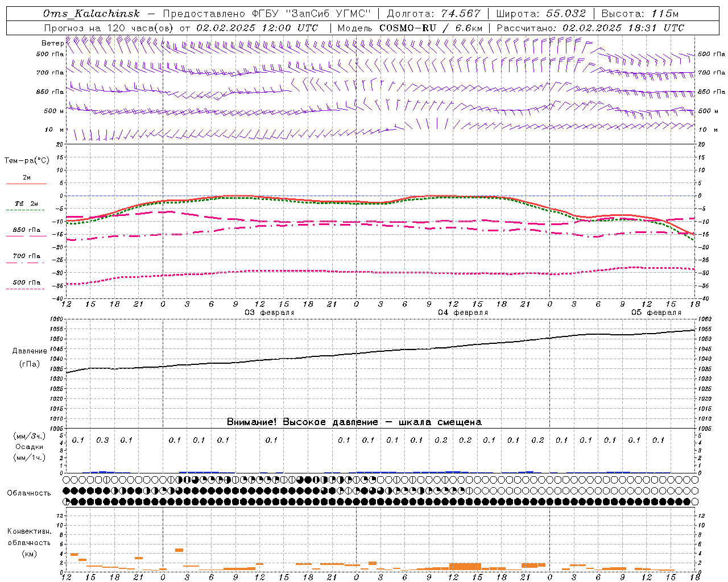Select the "Давление" pressure label
This screenshot has width=728, height=582.
click(30, 351)
